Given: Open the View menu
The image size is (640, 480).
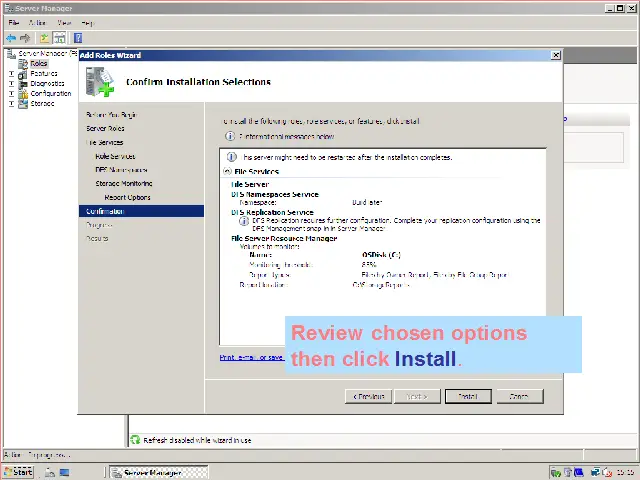Looking at the screenshot, I should [x=64, y=23].
